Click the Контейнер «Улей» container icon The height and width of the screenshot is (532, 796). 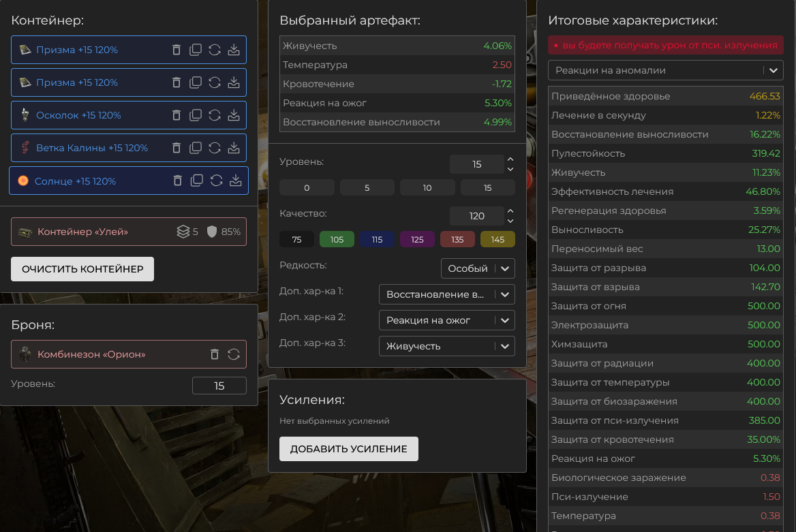point(25,232)
